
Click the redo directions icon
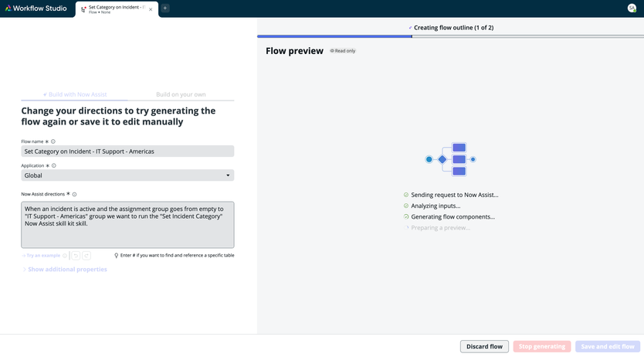(86, 256)
